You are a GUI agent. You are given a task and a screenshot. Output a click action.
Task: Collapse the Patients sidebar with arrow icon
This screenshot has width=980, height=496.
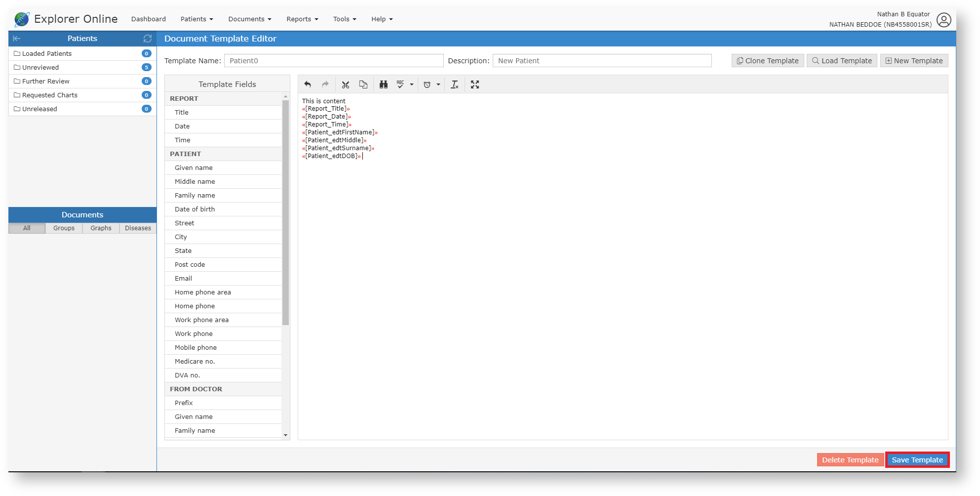coord(17,39)
